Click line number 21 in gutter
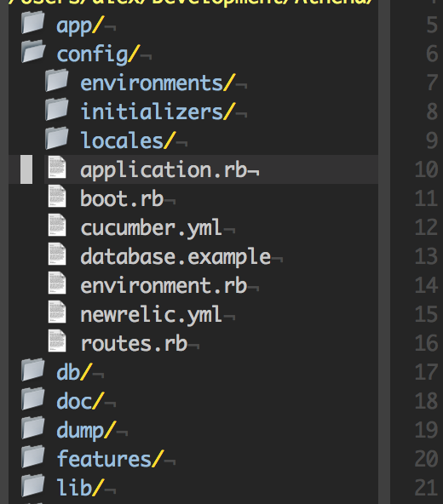 coord(426,488)
